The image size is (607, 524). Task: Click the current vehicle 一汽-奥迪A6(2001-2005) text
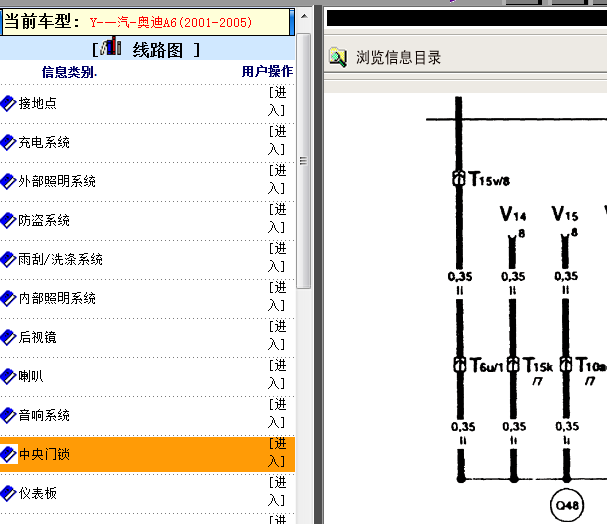pos(171,22)
